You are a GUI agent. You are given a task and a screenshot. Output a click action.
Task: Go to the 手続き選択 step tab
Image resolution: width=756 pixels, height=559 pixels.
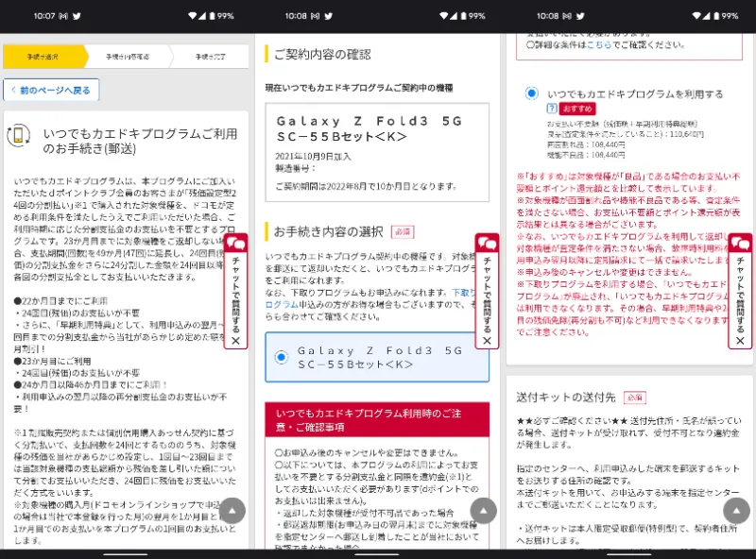44,57
